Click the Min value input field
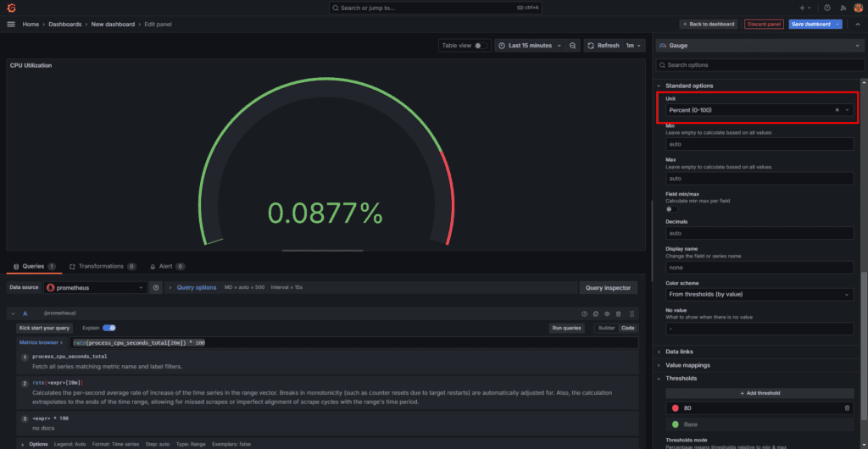 tap(759, 144)
